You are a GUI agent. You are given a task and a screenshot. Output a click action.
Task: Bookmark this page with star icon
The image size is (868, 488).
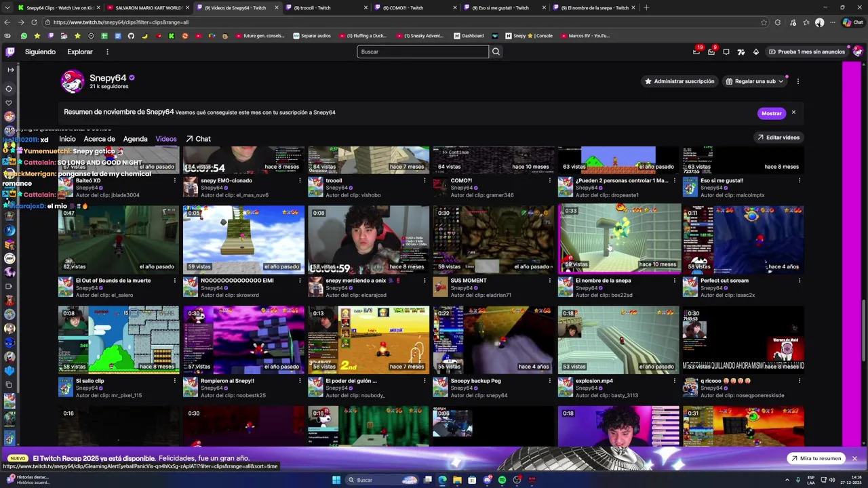click(764, 22)
